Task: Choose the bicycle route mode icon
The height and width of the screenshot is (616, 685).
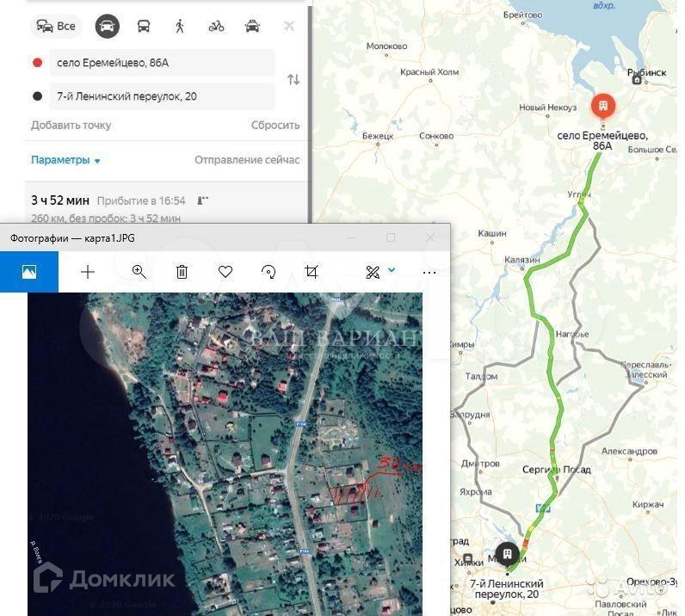Action: coord(216,26)
